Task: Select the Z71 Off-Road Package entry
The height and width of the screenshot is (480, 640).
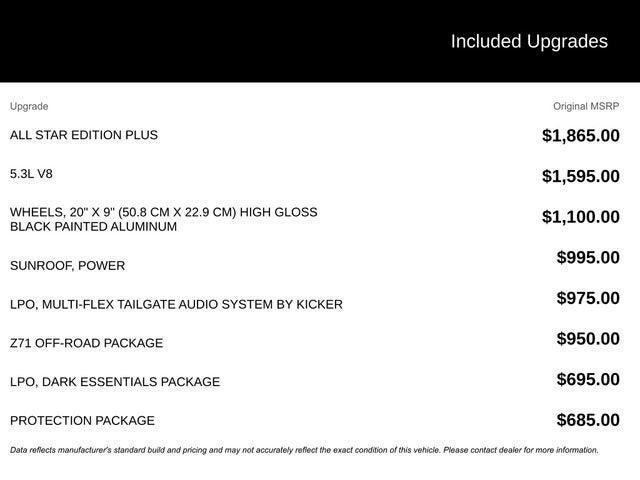Action: pyautogui.click(x=86, y=343)
